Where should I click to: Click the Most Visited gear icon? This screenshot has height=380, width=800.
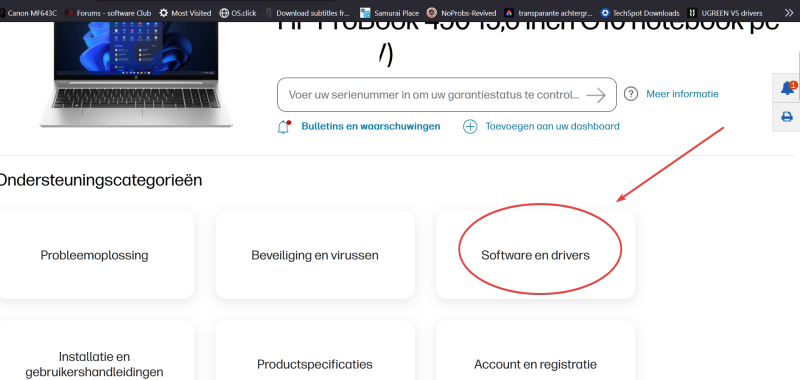(163, 13)
